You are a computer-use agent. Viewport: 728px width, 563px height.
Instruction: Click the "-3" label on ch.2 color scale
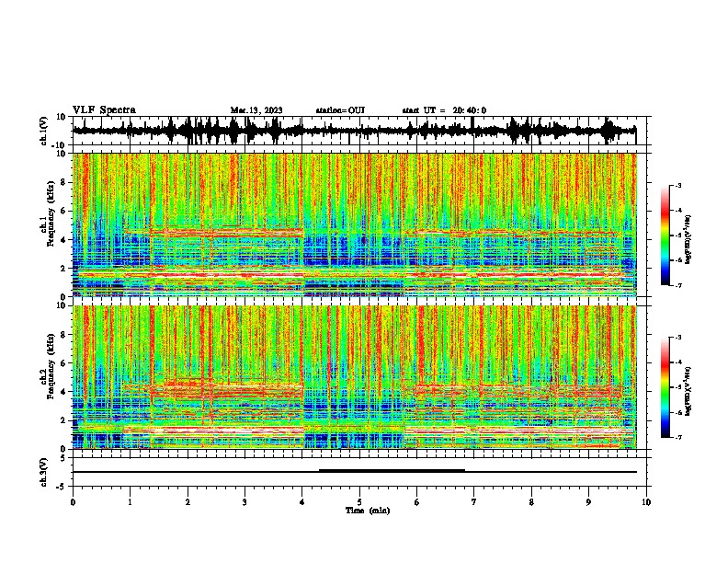(678, 338)
